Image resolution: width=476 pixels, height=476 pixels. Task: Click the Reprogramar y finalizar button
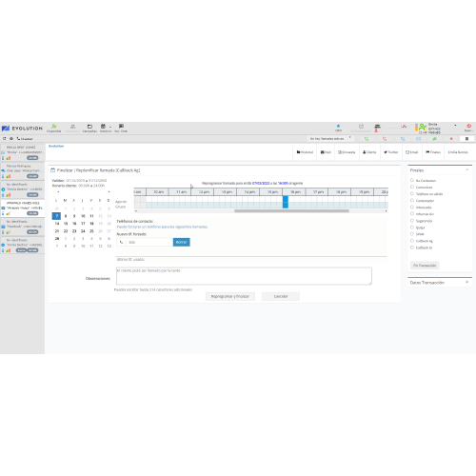pos(230,296)
